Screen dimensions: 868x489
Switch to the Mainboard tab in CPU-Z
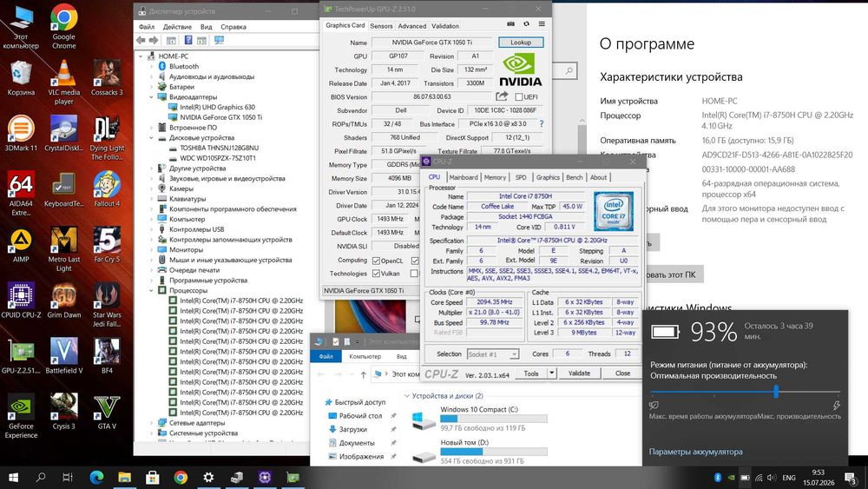pyautogui.click(x=464, y=177)
